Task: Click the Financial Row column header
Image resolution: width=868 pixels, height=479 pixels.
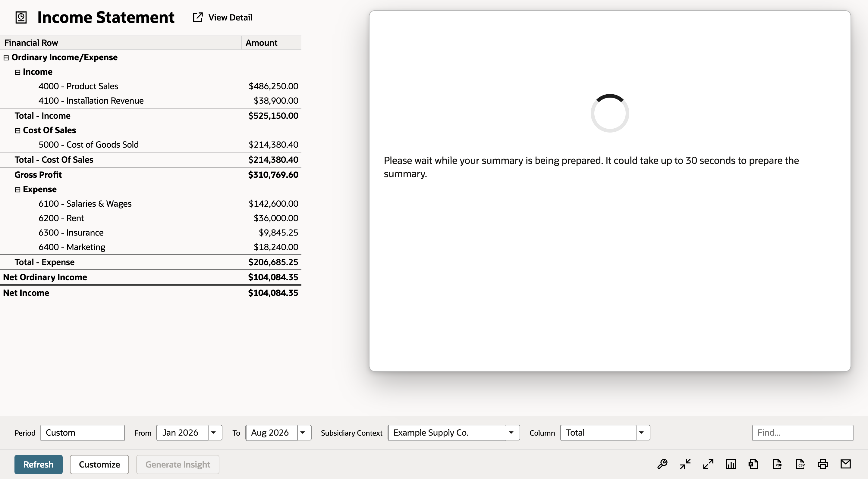Action: 121,43
